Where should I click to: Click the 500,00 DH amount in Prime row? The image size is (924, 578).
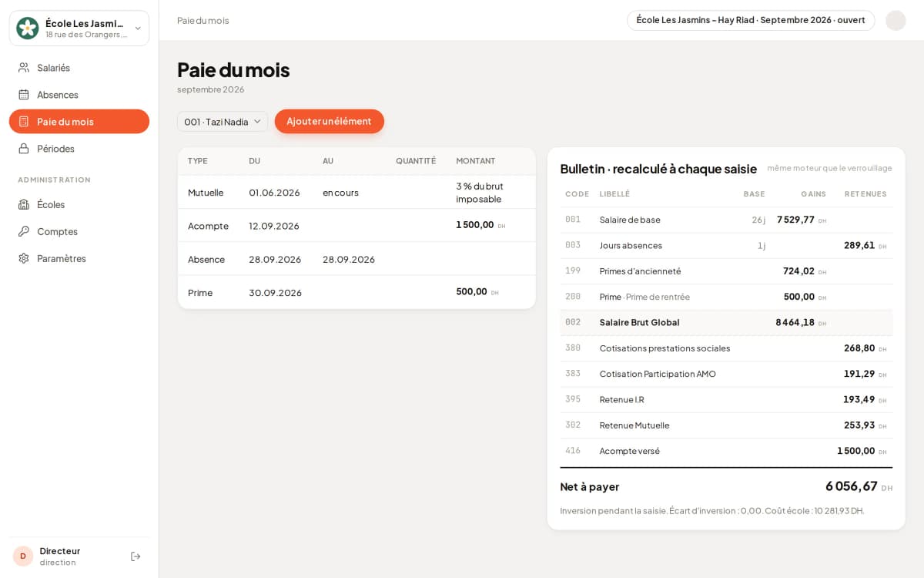477,291
